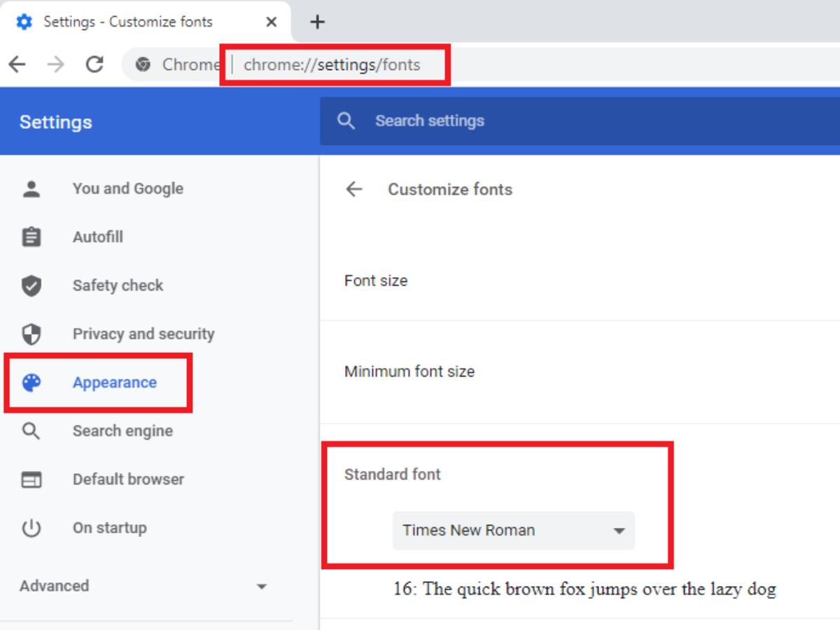This screenshot has width=840, height=630.
Task: Go back using the Customize fonts arrow
Action: point(354,189)
